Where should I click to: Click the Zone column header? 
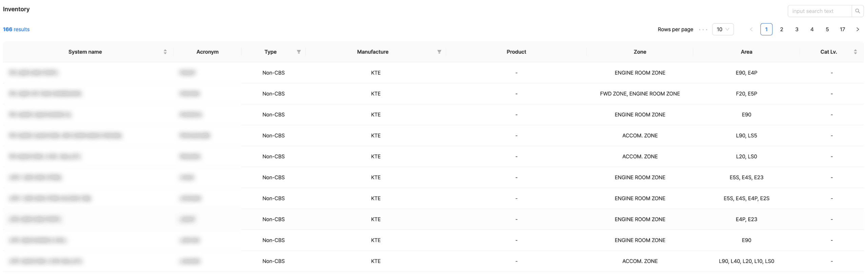point(639,52)
